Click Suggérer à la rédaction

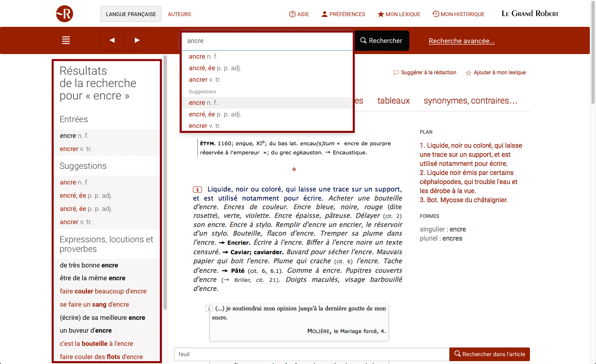point(425,73)
